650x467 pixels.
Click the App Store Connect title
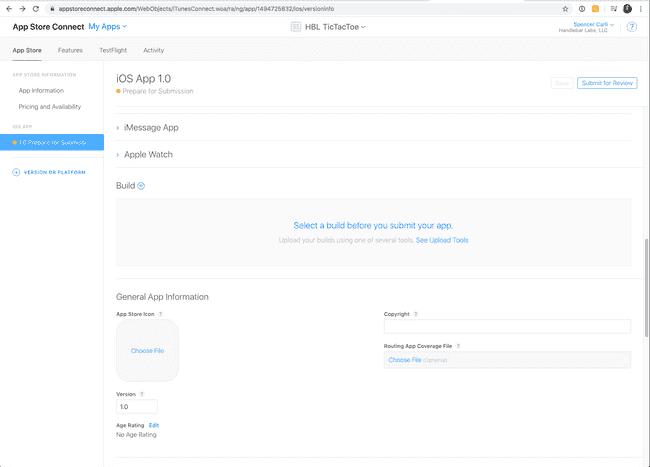[x=49, y=27]
